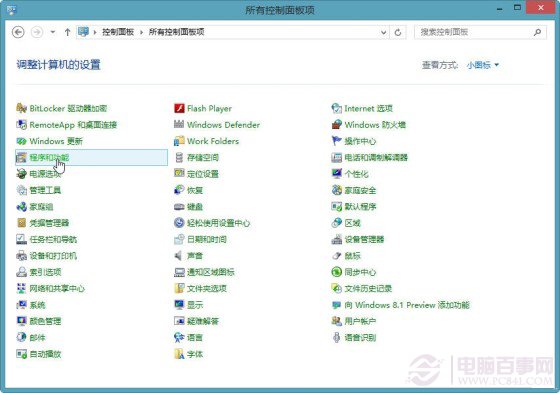
Task: Open the Work Folders icon
Action: point(179,141)
